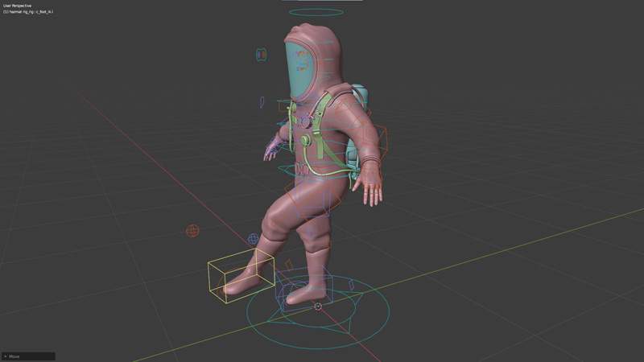Screen dimensions: 644x362
Task: Select the small blue diamond right of foot
Action: click(352, 285)
